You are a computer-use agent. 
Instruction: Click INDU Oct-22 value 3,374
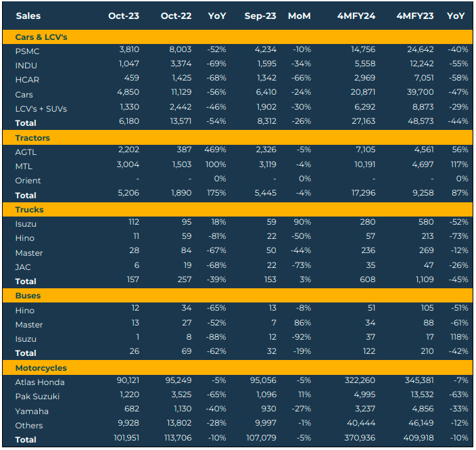[181, 64]
